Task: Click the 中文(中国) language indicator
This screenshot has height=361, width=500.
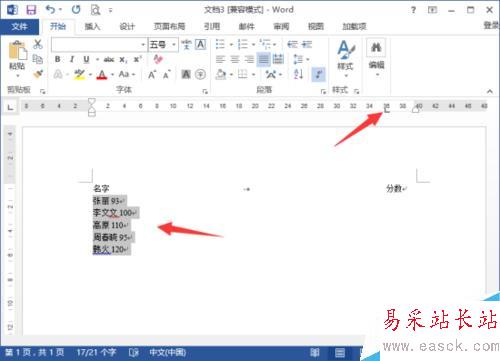Action: tap(168, 352)
